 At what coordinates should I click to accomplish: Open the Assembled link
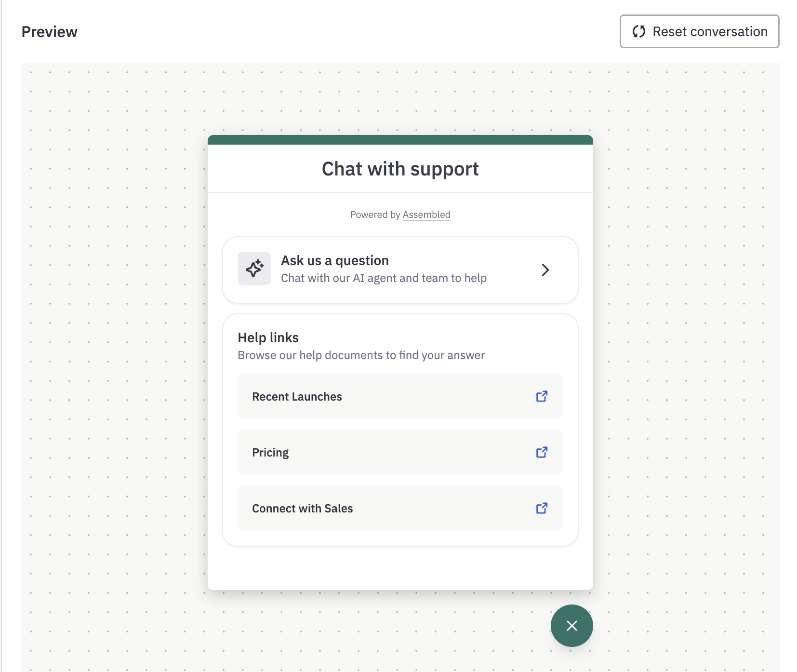426,215
